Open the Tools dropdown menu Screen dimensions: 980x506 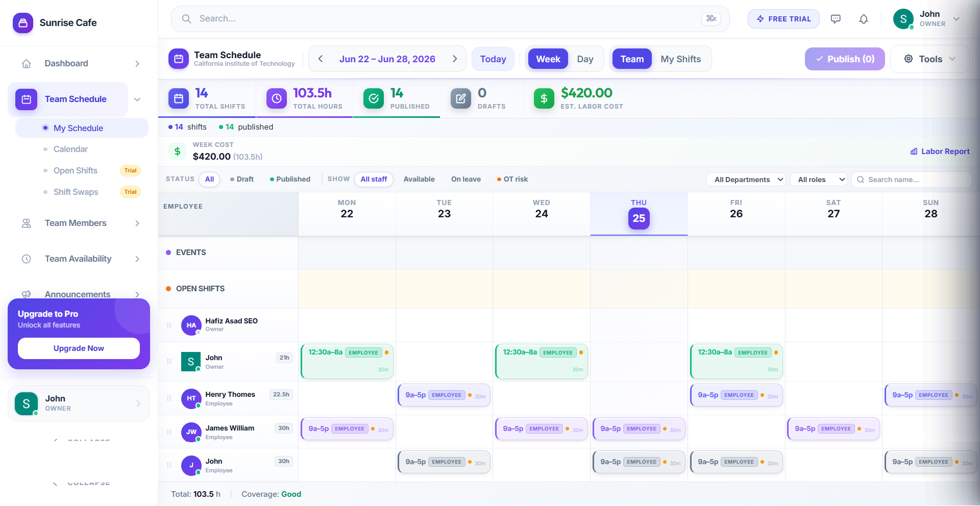929,59
